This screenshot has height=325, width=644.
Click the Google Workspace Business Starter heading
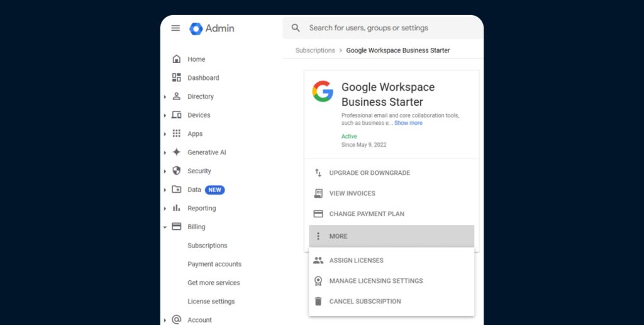pos(388,94)
